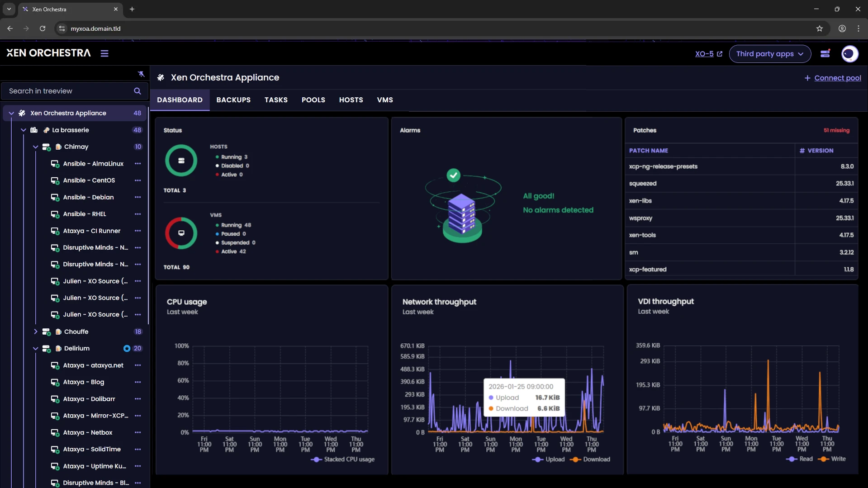Viewport: 868px width, 488px height.
Task: Open the XO-5 link
Action: coord(704,54)
